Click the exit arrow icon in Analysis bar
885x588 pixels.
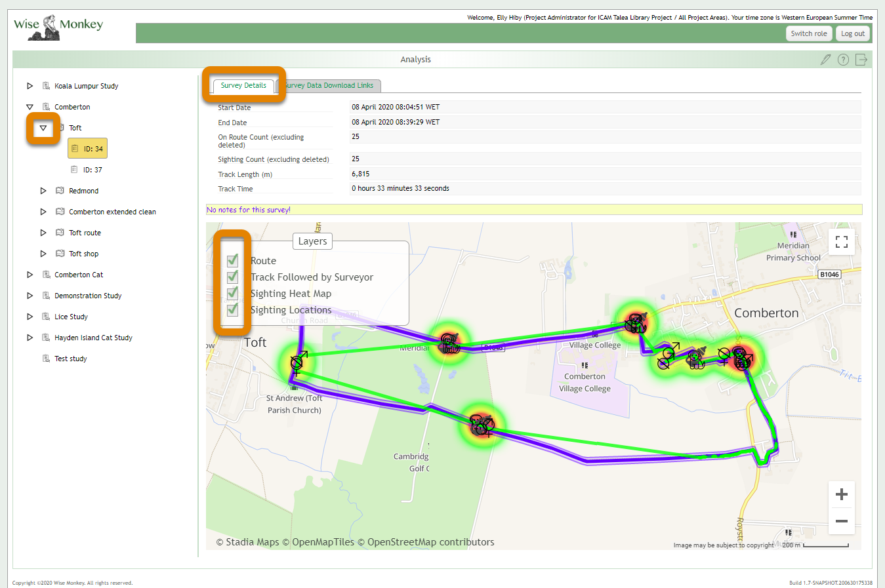(861, 60)
